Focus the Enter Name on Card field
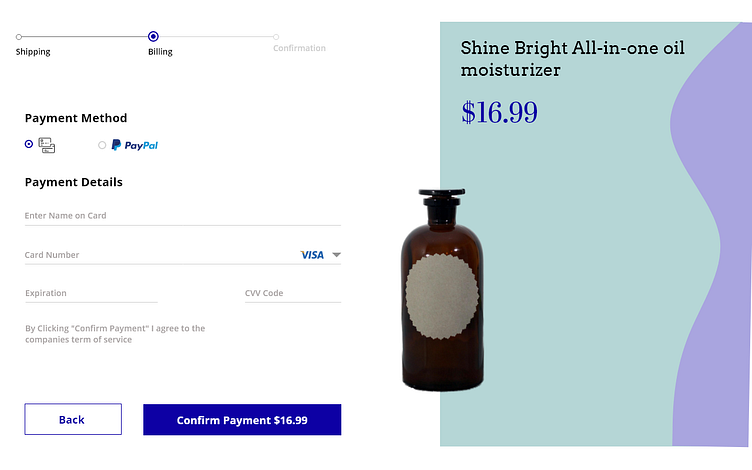 [x=182, y=216]
